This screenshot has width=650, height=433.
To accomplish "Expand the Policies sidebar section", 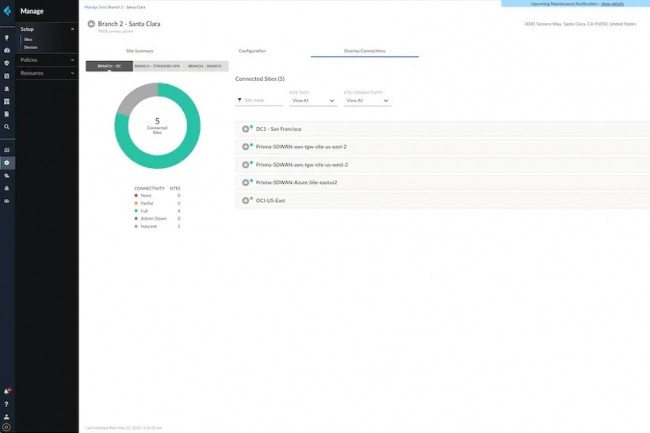I will click(x=47, y=60).
